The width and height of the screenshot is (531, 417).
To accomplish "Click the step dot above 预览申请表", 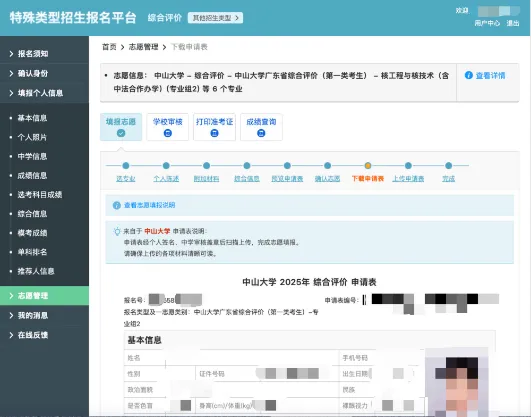I will coord(287,166).
